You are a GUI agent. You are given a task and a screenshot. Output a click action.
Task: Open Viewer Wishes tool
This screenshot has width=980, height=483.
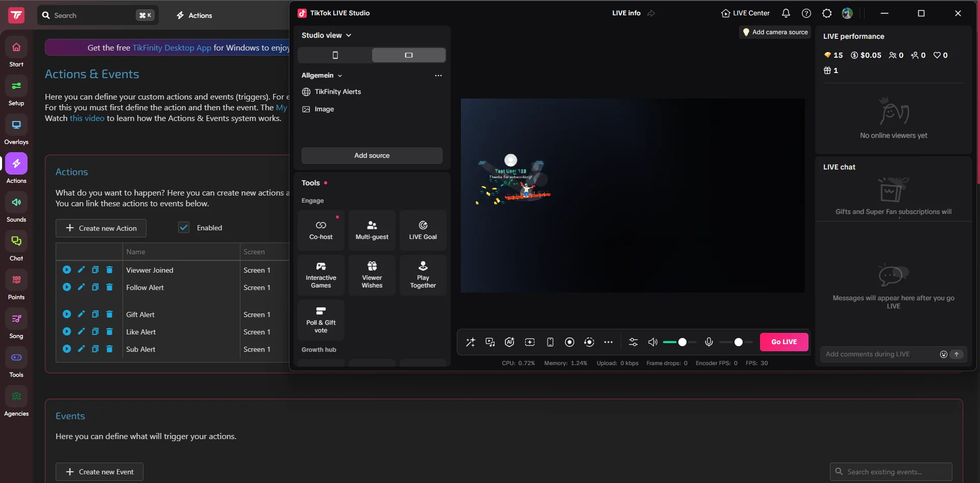click(372, 275)
